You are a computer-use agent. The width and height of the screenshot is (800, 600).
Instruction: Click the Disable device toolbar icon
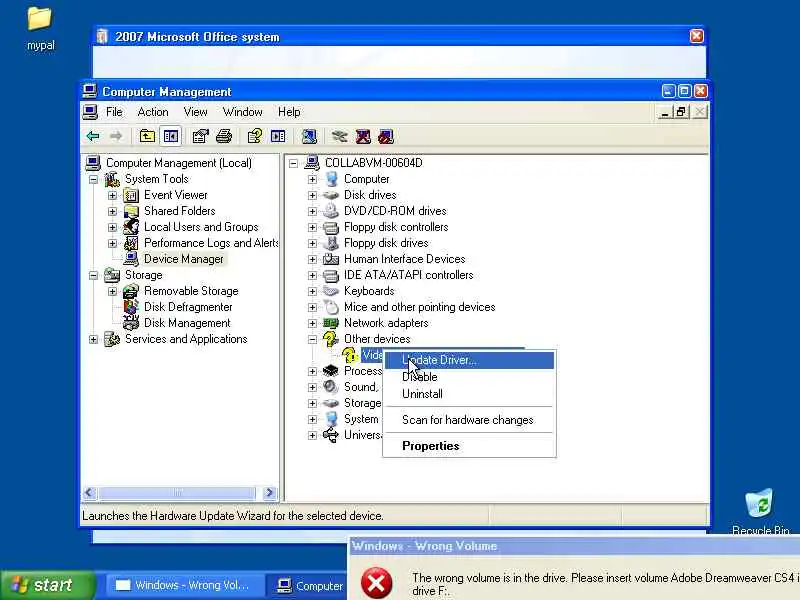click(386, 136)
